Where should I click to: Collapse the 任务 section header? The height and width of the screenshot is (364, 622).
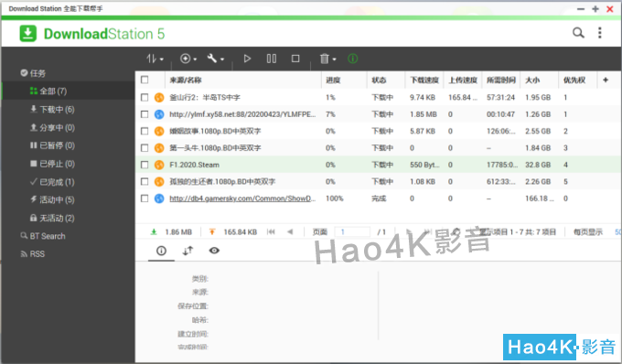tap(33, 73)
